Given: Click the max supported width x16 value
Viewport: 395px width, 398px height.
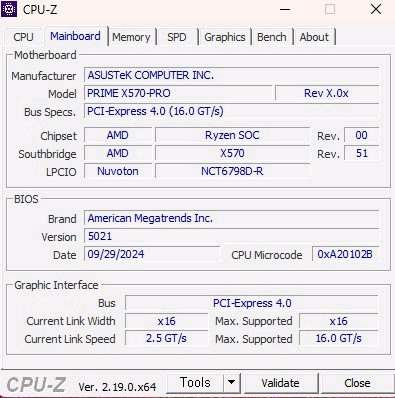Looking at the screenshot, I should click(x=339, y=321).
